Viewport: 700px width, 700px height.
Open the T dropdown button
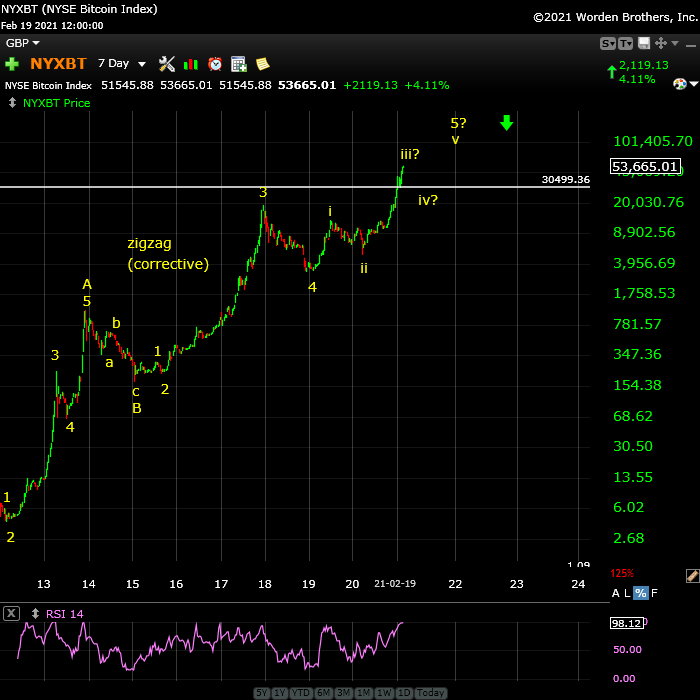point(625,43)
